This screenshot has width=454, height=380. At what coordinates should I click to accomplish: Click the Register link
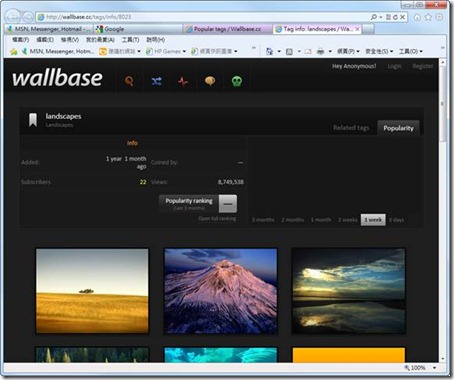[423, 66]
